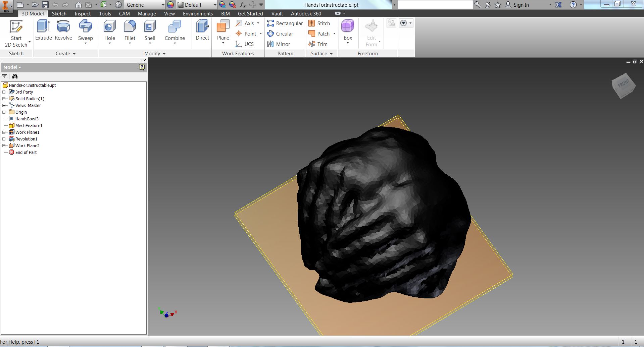Viewport: 644px width, 347px height.
Task: Select the Fillet tool
Action: tap(130, 31)
